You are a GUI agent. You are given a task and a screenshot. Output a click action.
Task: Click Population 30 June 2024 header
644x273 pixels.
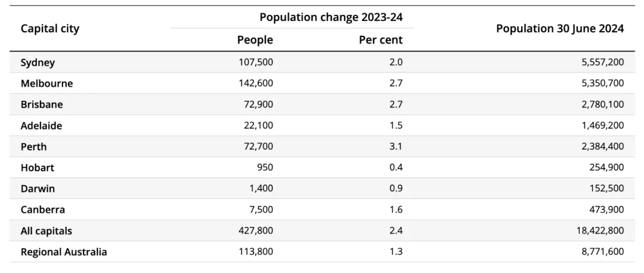(x=560, y=29)
